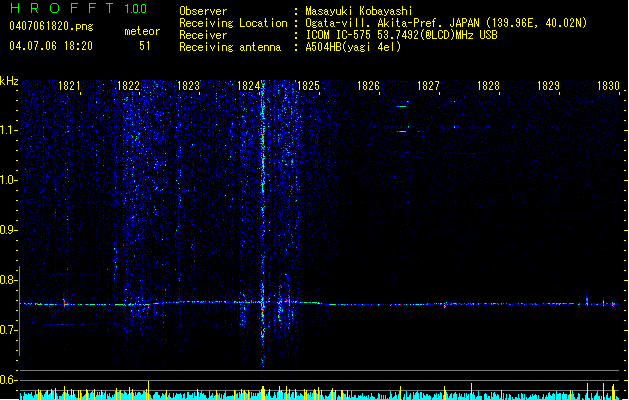Click the 0.9 frequency axis label
The image size is (629, 400).
pos(9,230)
